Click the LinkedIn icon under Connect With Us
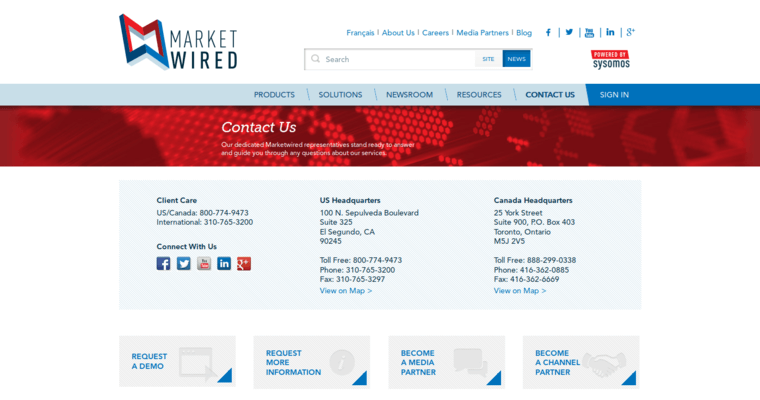Image resolution: width=760 pixels, height=400 pixels. pyautogui.click(x=224, y=263)
